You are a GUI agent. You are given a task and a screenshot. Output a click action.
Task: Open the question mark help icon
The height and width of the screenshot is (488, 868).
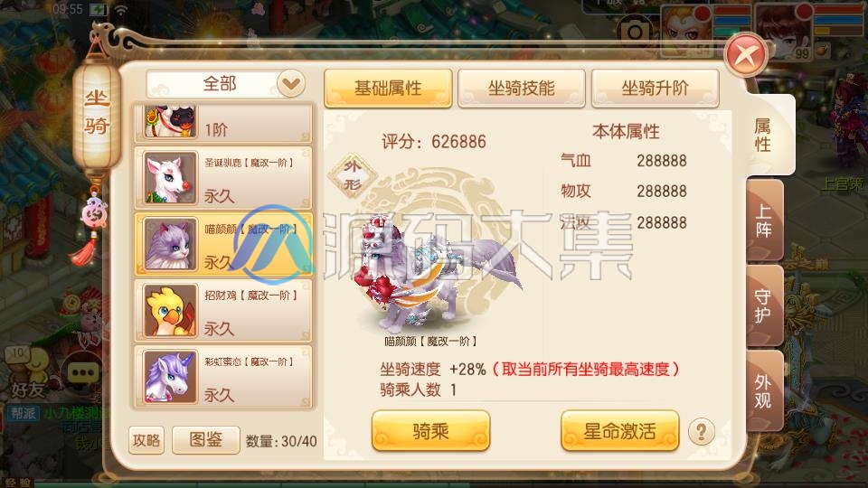pyautogui.click(x=702, y=431)
